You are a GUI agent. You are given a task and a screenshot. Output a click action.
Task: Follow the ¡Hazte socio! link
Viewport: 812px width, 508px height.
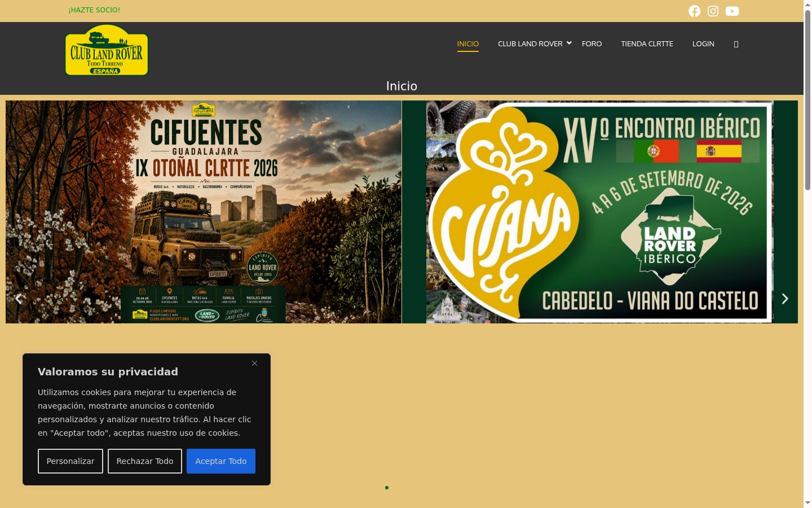point(94,10)
